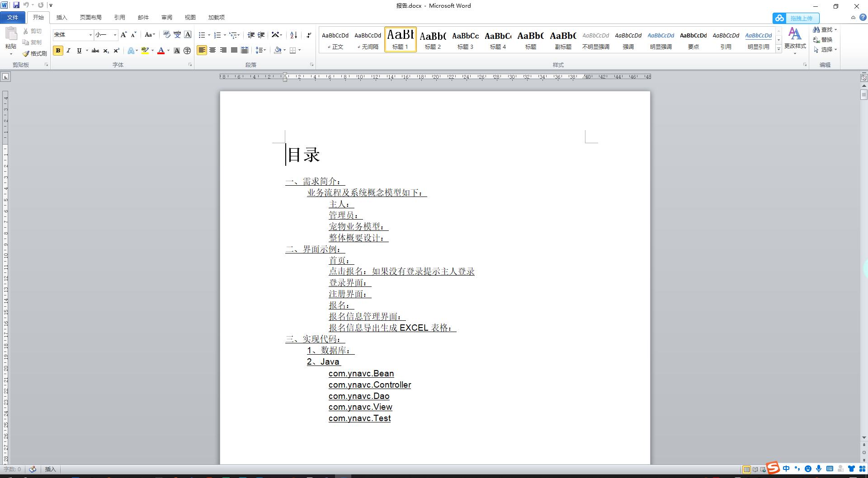
Task: Click the Enclose Characters (字) icon
Action: coord(187,51)
